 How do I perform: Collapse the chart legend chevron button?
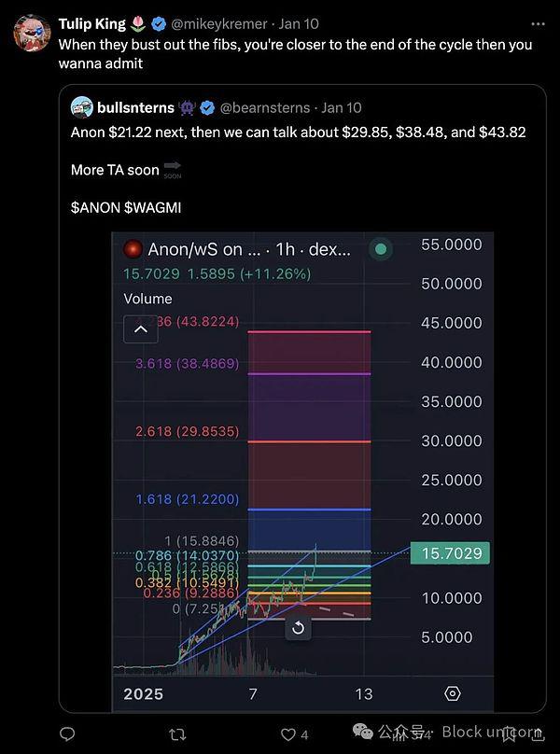(141, 329)
